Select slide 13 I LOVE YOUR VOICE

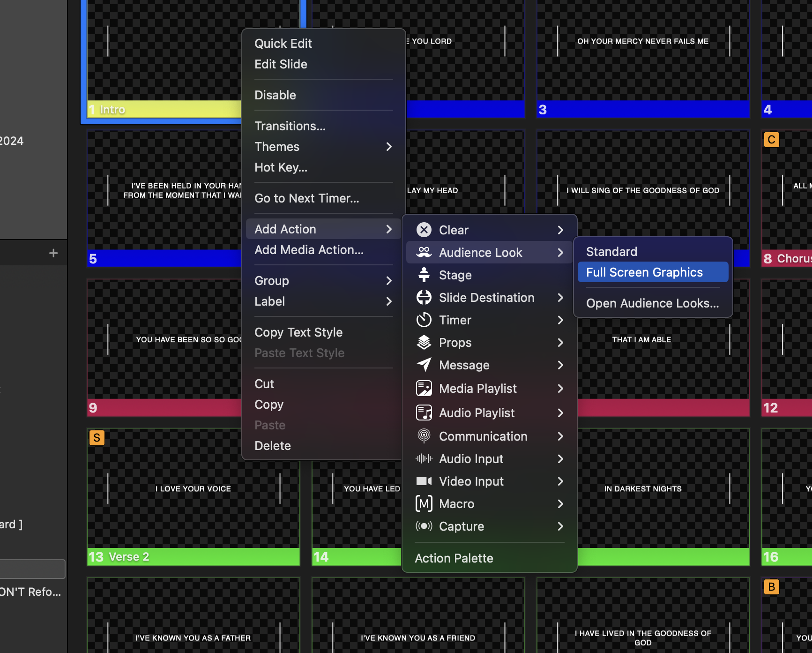(194, 497)
